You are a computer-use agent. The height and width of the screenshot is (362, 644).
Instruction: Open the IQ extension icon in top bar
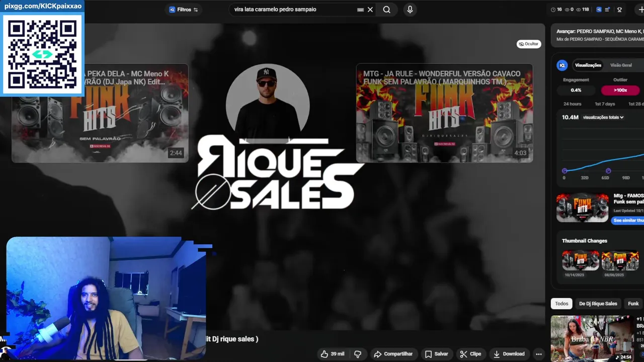coord(599,10)
